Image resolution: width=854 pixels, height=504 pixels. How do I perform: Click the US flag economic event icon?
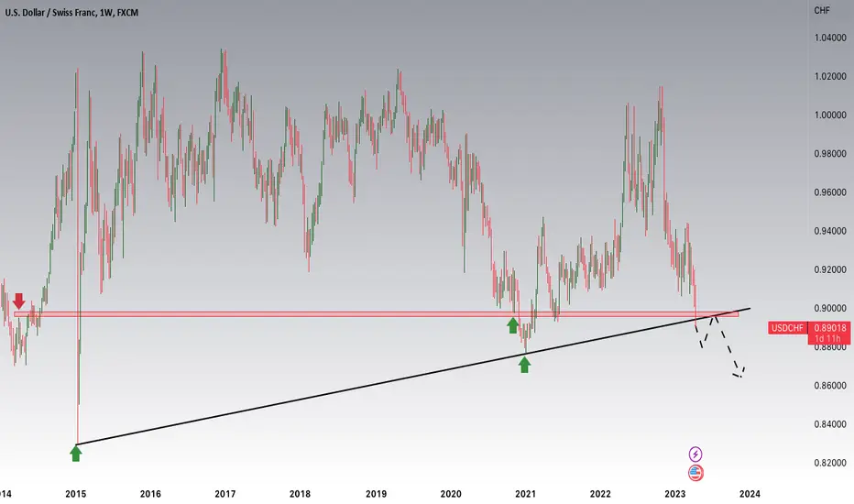695,473
